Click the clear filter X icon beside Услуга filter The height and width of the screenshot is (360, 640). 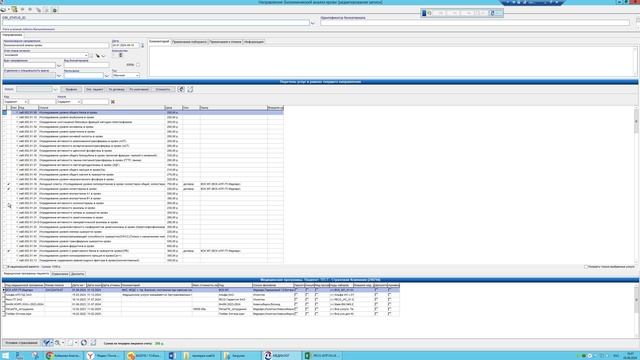(x=113, y=102)
